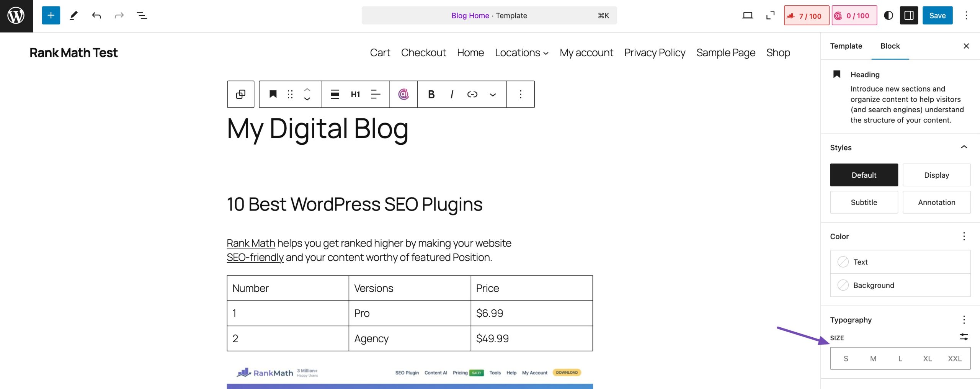The image size is (980, 389).
Task: Open Rank Math SEO score 7/100
Action: (x=807, y=16)
